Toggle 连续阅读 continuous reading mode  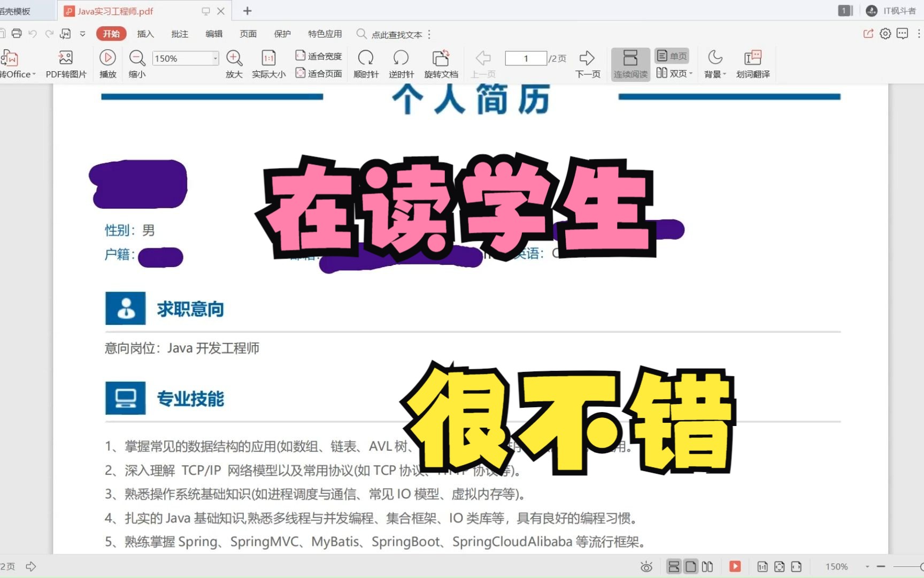pyautogui.click(x=630, y=64)
